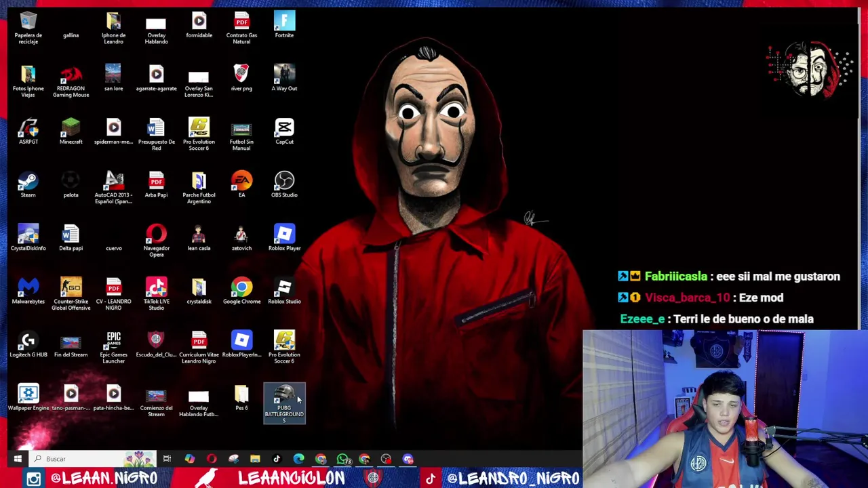Screen dimensions: 868x488
Task: Open Presupuesto De Red Word document
Action: pos(156,135)
